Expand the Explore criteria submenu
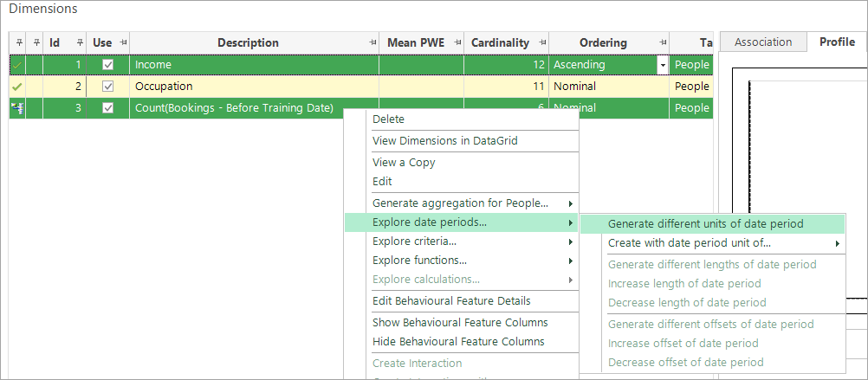Screen dimensions: 868x380 (x=571, y=242)
